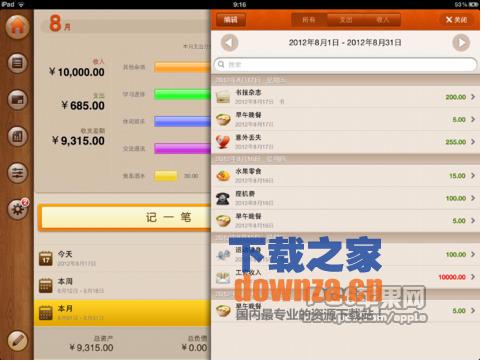Tap the 书报杂志 entry title

coord(248,92)
